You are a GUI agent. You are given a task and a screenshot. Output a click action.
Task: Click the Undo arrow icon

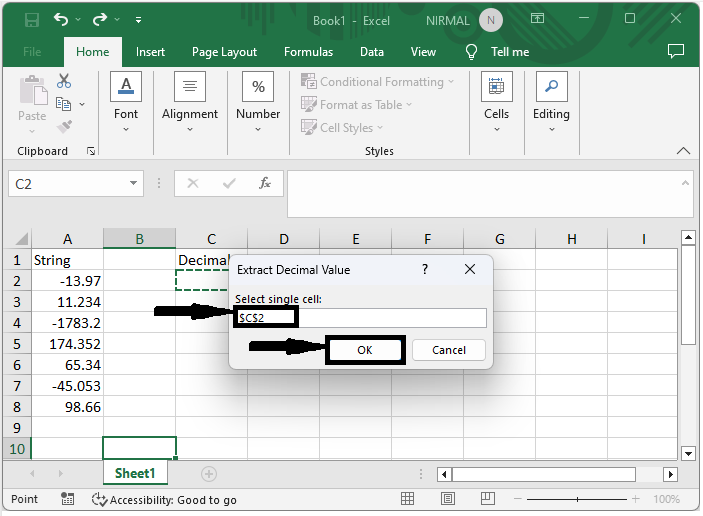[62, 20]
